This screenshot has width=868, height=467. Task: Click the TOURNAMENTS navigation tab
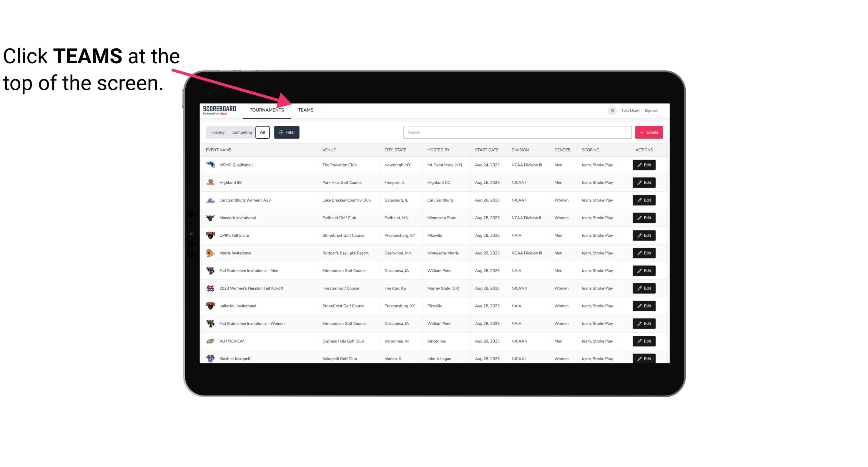coord(267,110)
